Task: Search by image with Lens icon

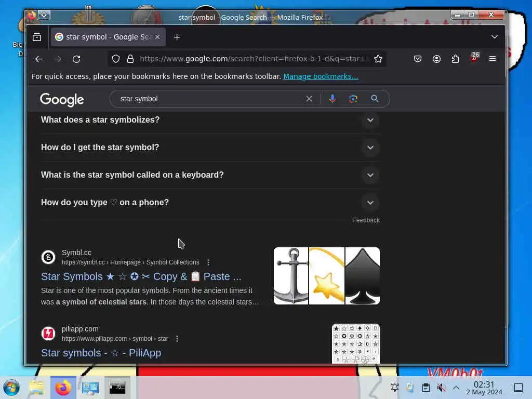Action: pyautogui.click(x=353, y=99)
